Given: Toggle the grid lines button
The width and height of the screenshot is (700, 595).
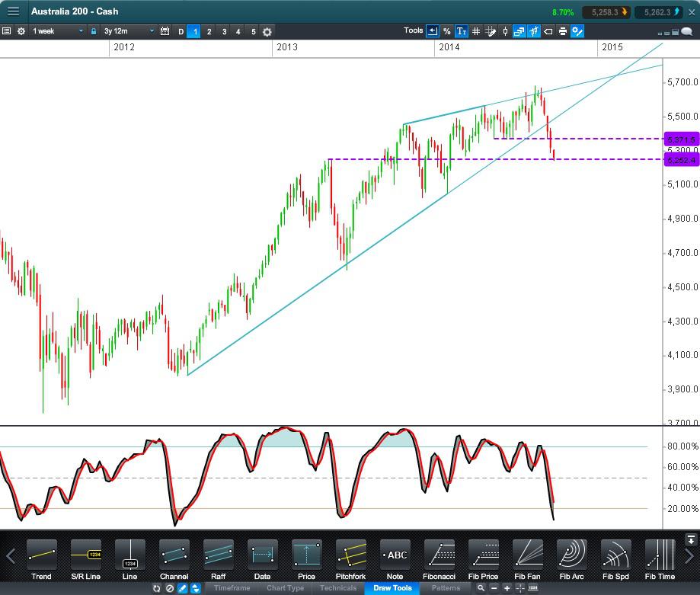Looking at the screenshot, I should (476, 31).
